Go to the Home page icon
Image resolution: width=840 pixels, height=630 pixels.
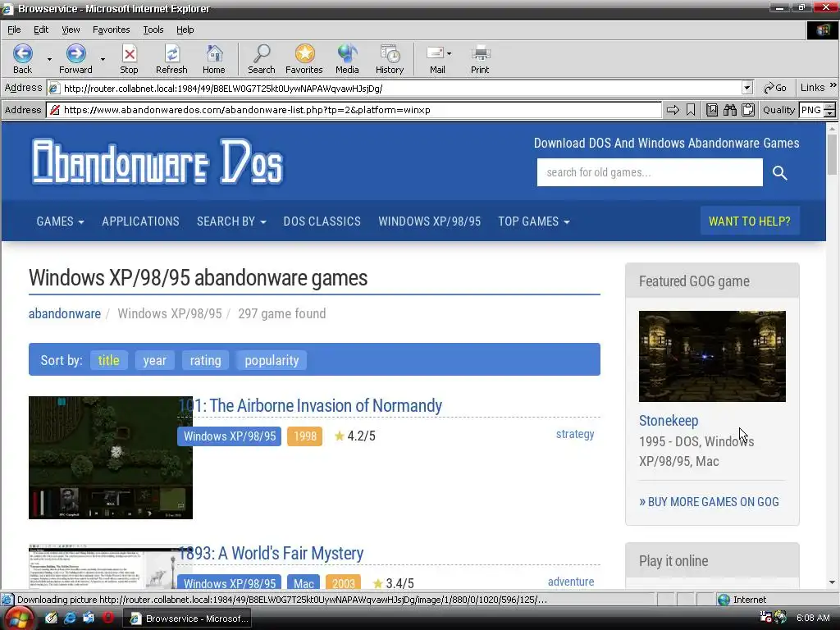(214, 53)
